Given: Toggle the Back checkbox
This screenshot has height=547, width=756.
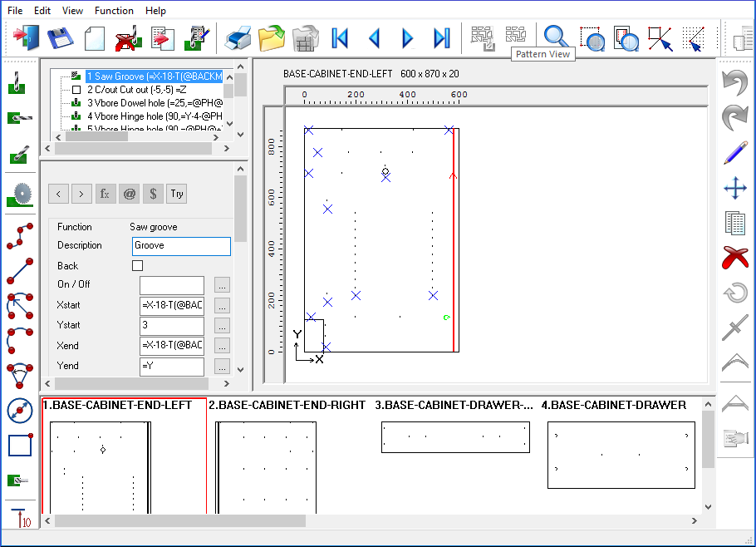Looking at the screenshot, I should (137, 265).
